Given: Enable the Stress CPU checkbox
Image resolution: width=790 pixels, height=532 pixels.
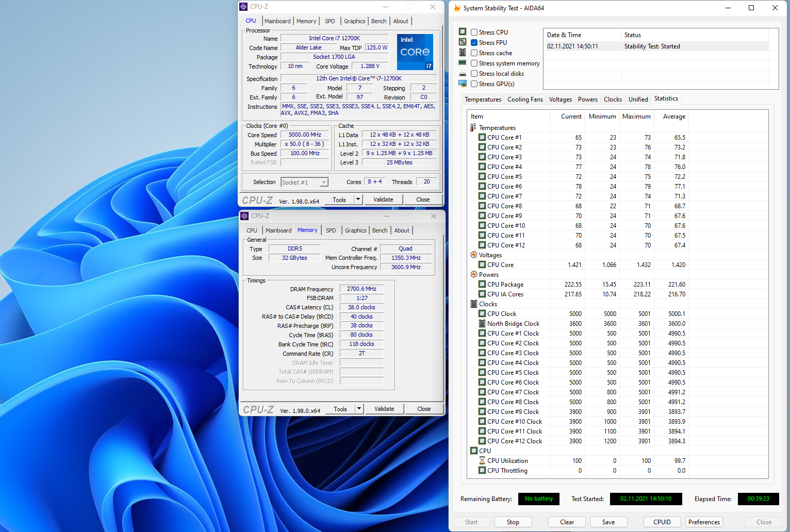Looking at the screenshot, I should click(x=474, y=32).
